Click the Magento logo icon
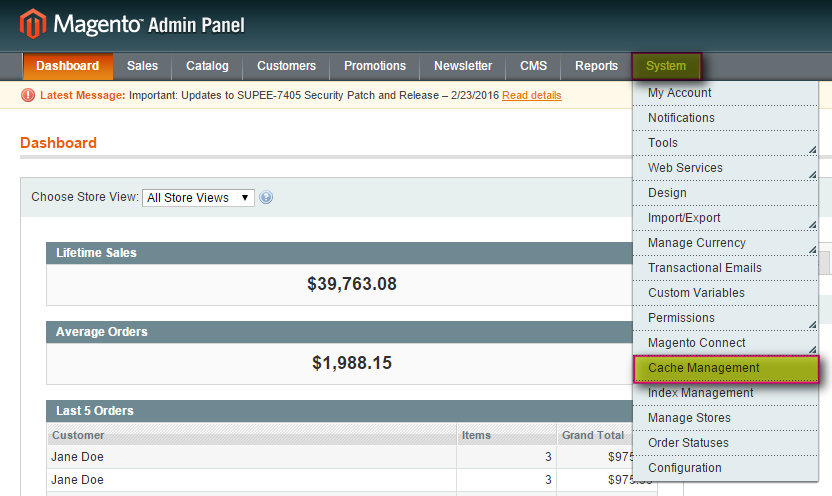This screenshot has width=832, height=496. click(x=33, y=24)
